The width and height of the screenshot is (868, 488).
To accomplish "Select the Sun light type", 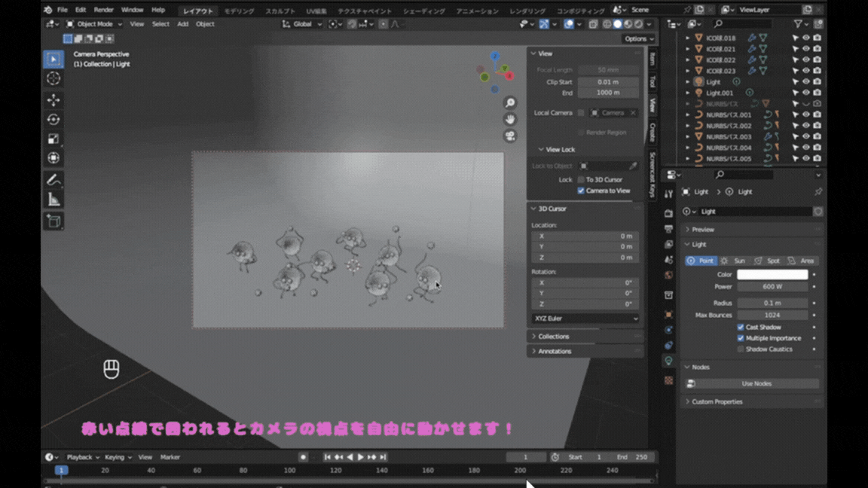I will tap(734, 261).
